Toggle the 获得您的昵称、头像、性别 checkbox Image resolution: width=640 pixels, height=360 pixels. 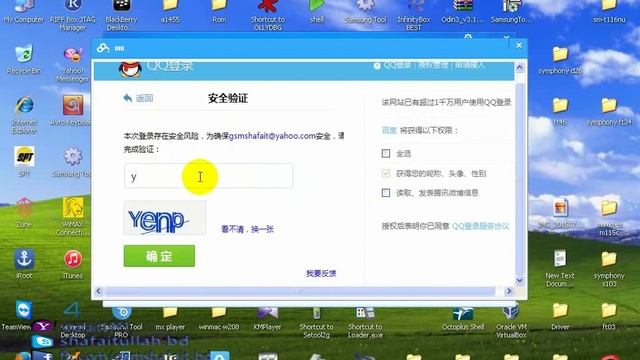pos(386,173)
